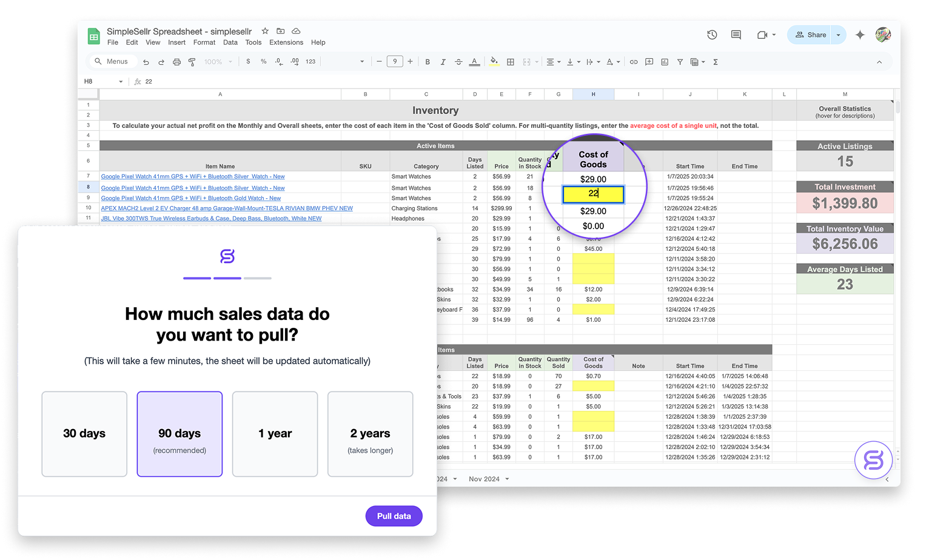Create a filter

pyautogui.click(x=680, y=62)
